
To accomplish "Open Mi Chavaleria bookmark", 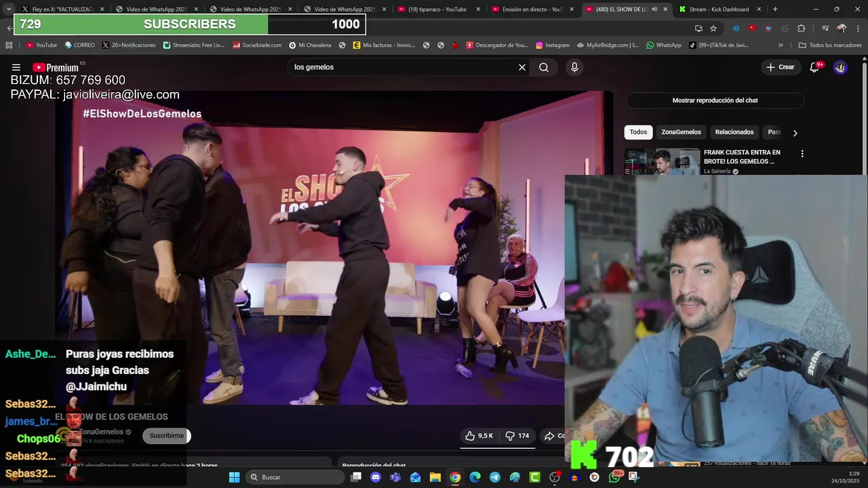I will pos(310,45).
